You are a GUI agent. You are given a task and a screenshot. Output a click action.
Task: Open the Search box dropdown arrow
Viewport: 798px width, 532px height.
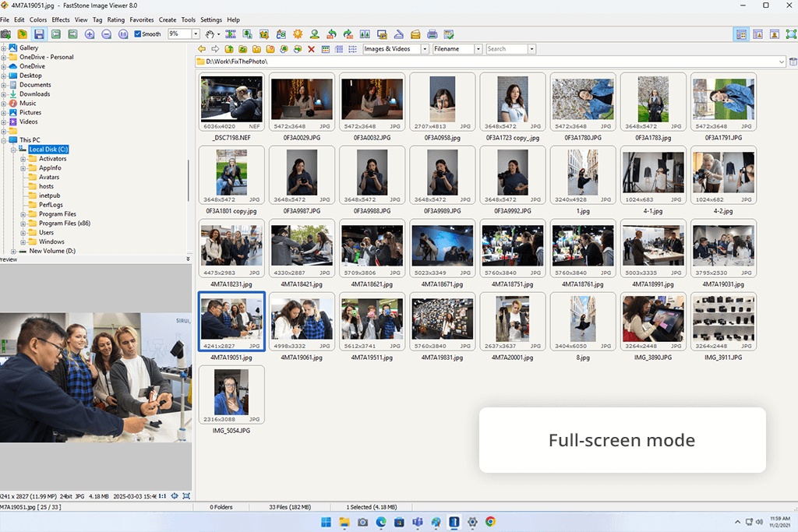[531, 49]
